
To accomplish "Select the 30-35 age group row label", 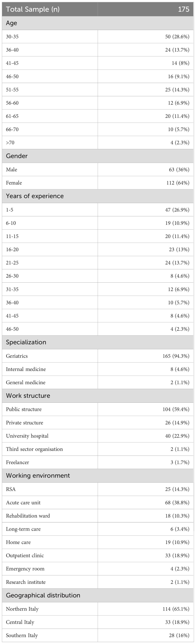I will point(12,37).
